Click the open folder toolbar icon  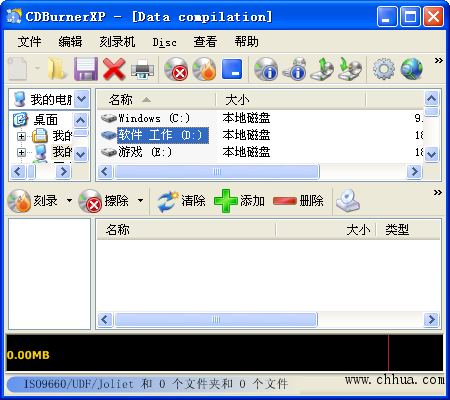57,69
